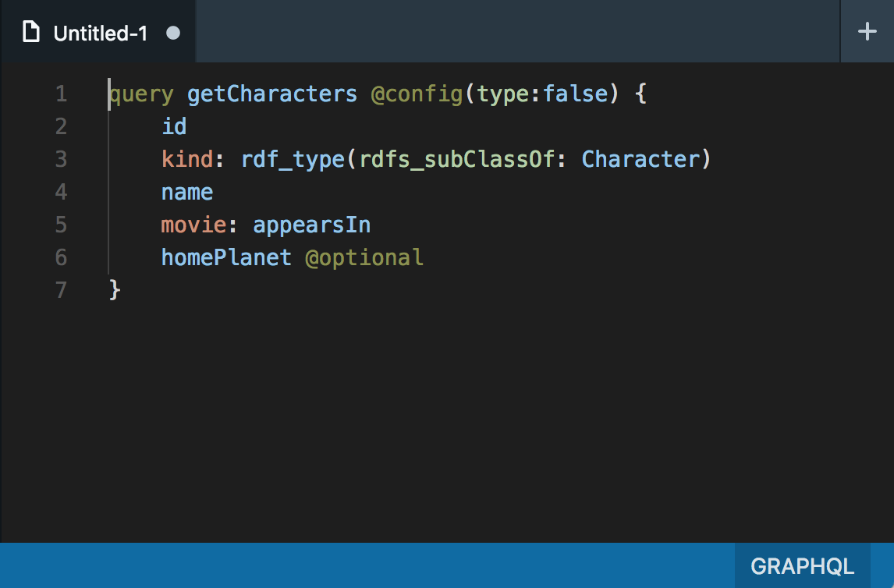Place cursor on getCharacters query name
The height and width of the screenshot is (588, 894).
point(271,94)
